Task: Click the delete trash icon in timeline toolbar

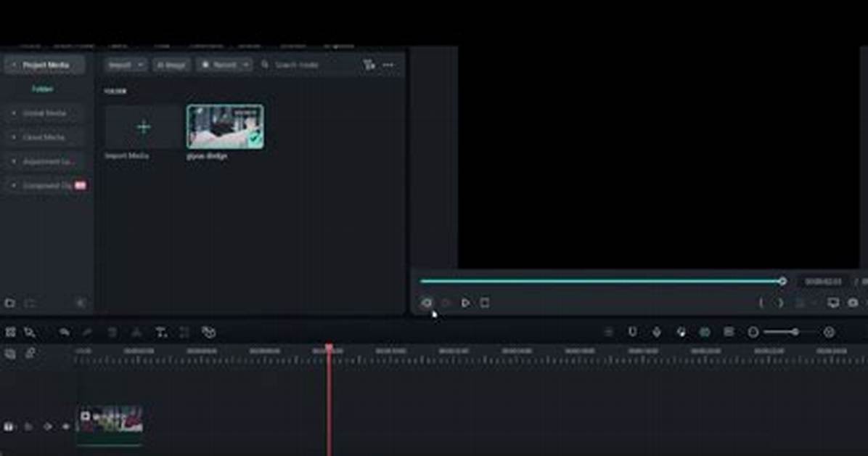Action: (x=112, y=332)
